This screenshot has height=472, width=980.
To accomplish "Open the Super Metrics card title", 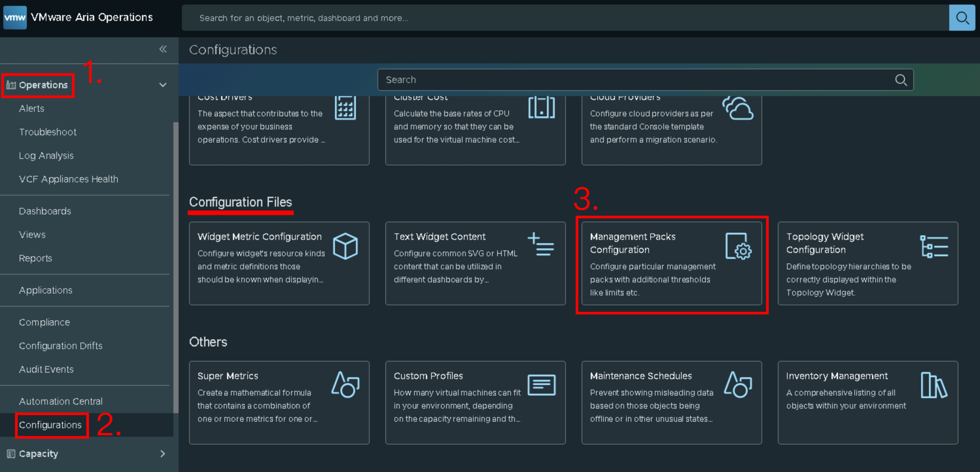I will (x=228, y=376).
